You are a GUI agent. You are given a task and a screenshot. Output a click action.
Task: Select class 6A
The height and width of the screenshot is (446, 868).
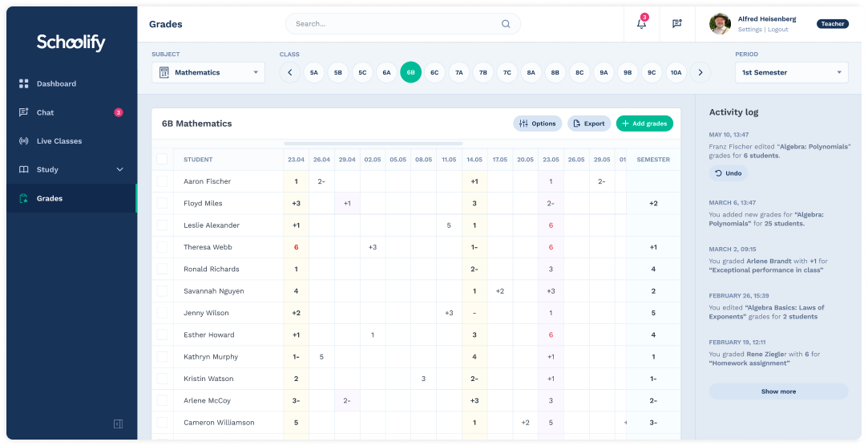tap(386, 72)
